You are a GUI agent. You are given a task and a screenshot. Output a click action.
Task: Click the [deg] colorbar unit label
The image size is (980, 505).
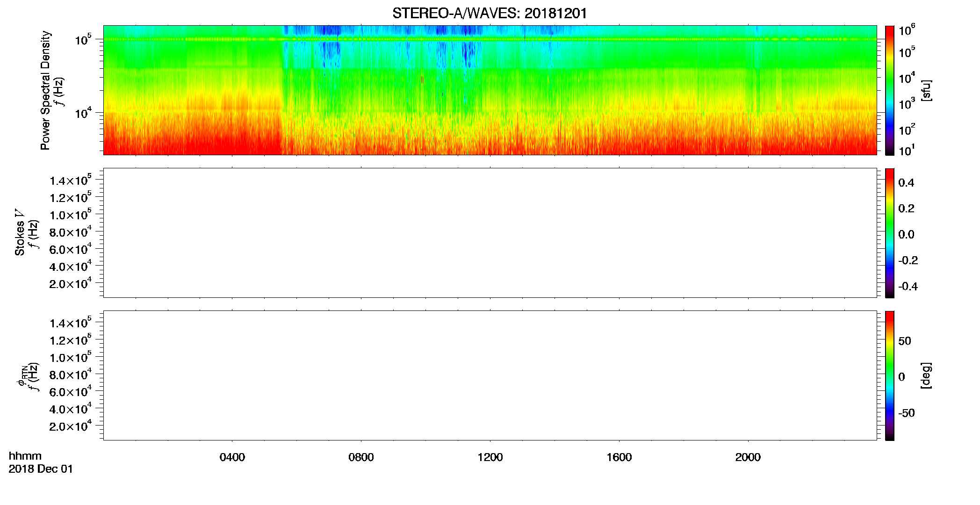point(926,375)
